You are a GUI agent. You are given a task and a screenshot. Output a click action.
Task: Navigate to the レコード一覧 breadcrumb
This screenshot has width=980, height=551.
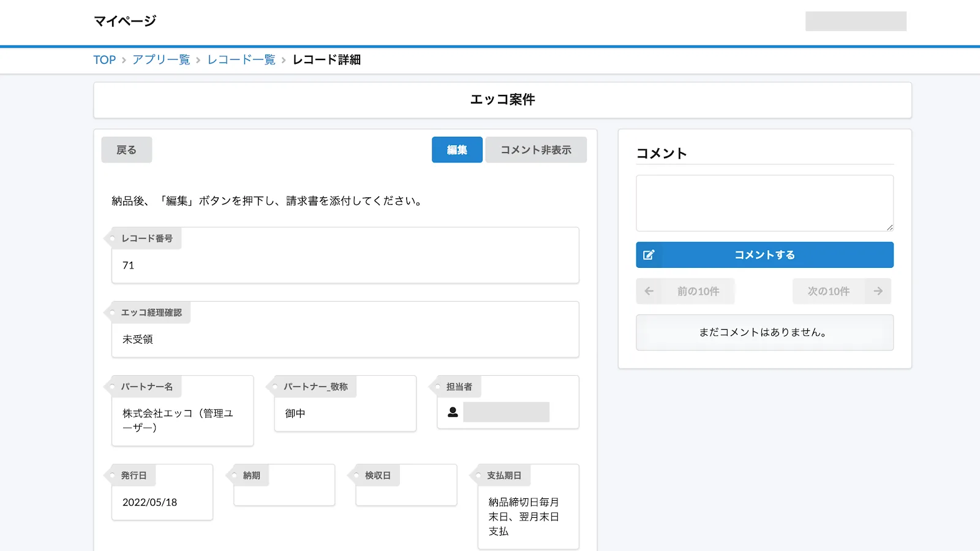point(241,60)
